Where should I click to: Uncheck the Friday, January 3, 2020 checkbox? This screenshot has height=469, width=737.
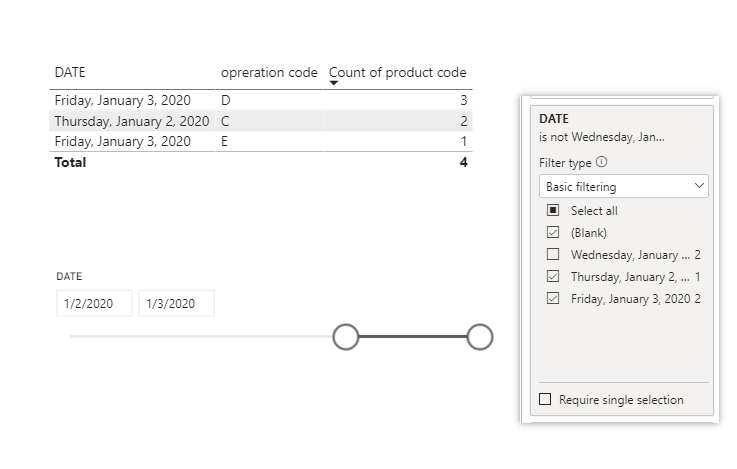point(553,298)
